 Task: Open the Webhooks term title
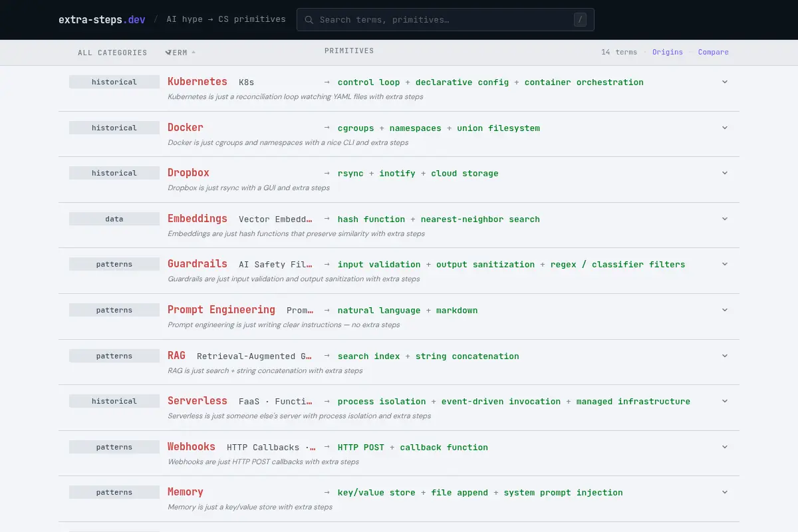coord(192,447)
